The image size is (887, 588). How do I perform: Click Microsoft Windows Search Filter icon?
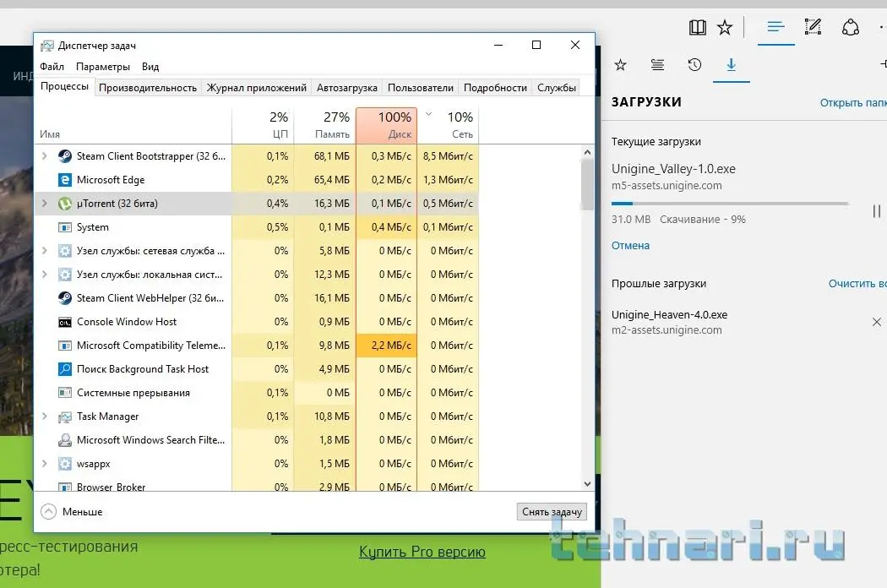click(x=65, y=440)
